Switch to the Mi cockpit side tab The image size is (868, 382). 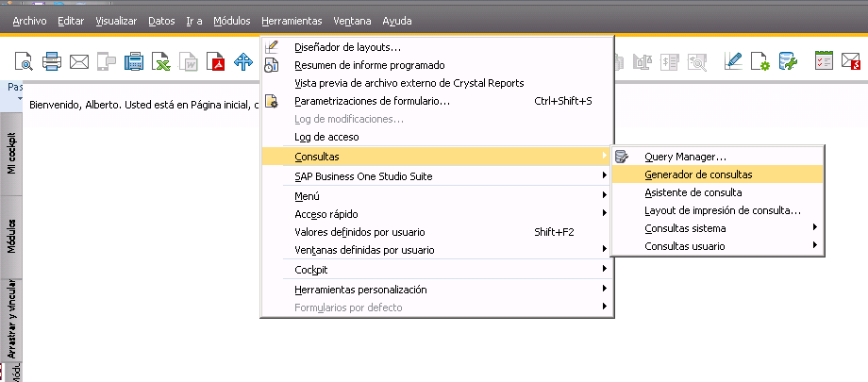tap(12, 153)
